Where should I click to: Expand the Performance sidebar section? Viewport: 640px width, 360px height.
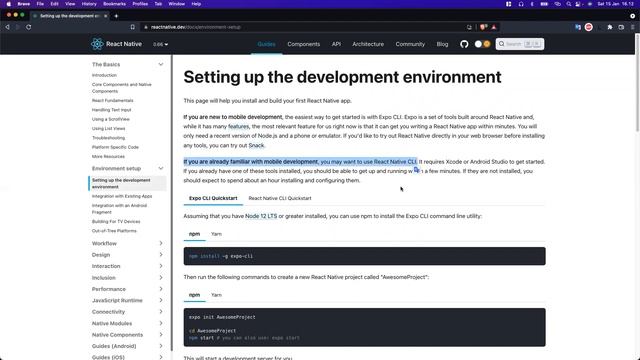161,289
